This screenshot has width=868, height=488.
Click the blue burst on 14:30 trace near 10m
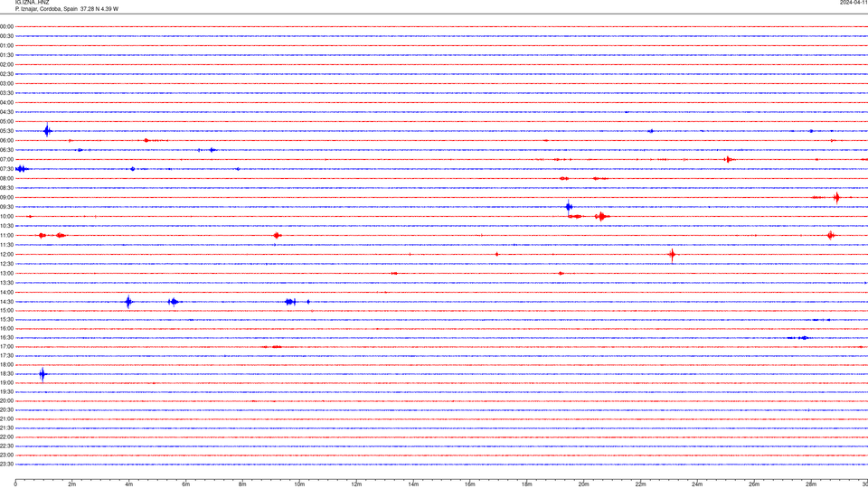coord(290,302)
